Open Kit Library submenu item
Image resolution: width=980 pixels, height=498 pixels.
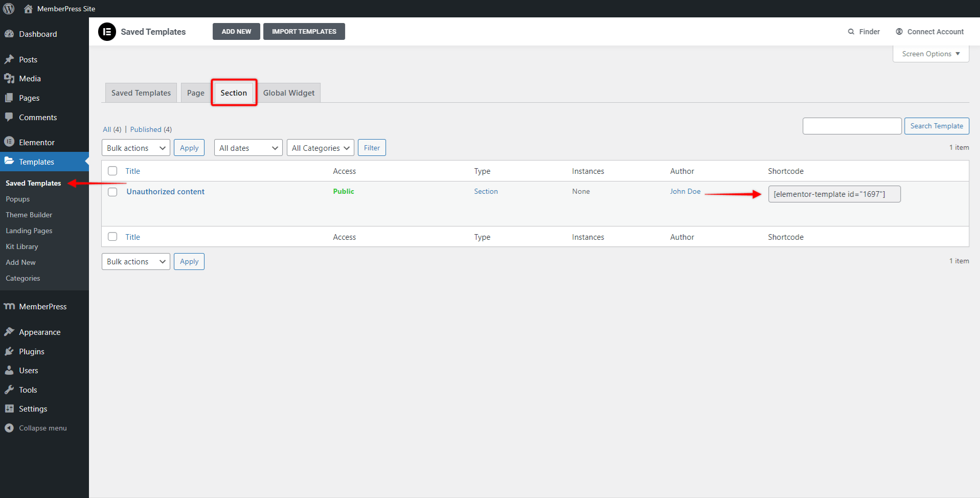tap(22, 246)
